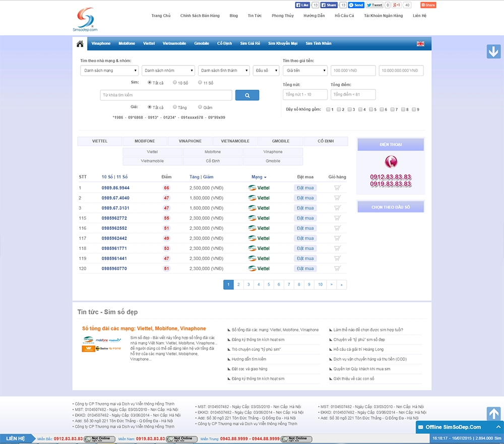Viewport: 504px width, 444px height.
Task: Click the magnifier search button
Action: pos(247,95)
